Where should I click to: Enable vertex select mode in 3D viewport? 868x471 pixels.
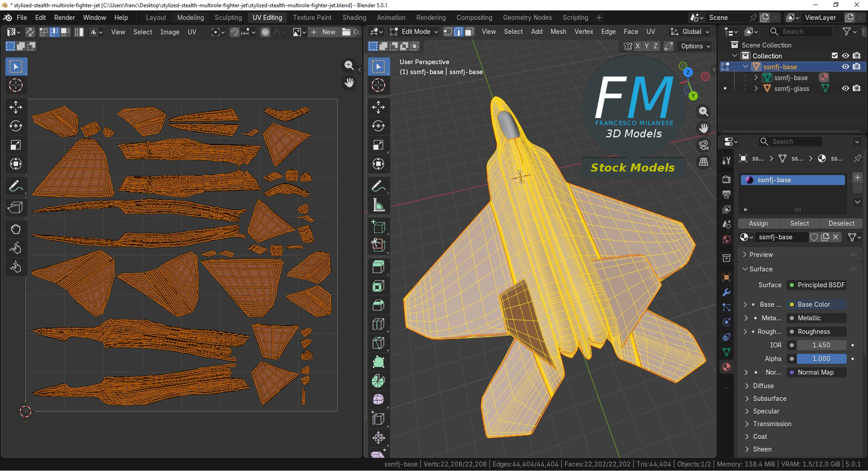pyautogui.click(x=448, y=32)
